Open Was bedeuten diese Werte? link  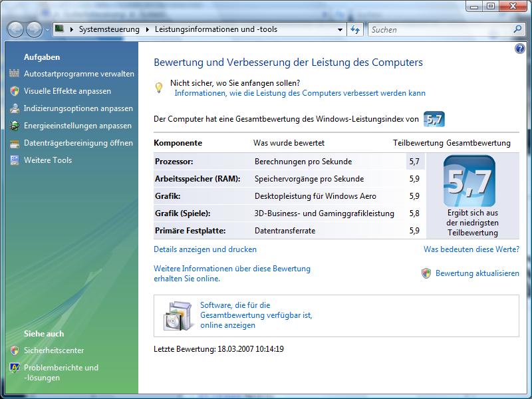(471, 249)
